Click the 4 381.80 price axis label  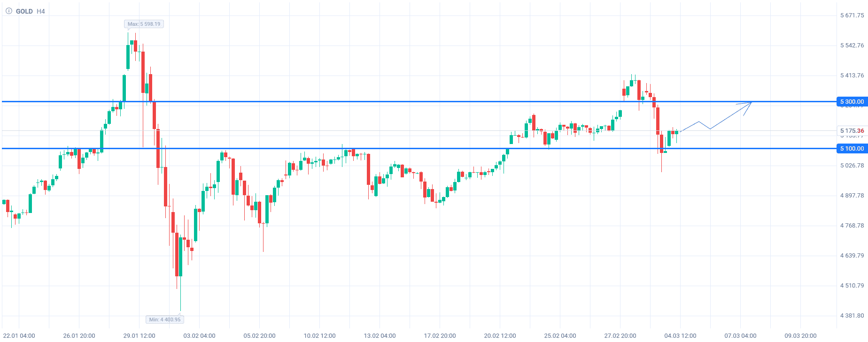tap(852, 316)
